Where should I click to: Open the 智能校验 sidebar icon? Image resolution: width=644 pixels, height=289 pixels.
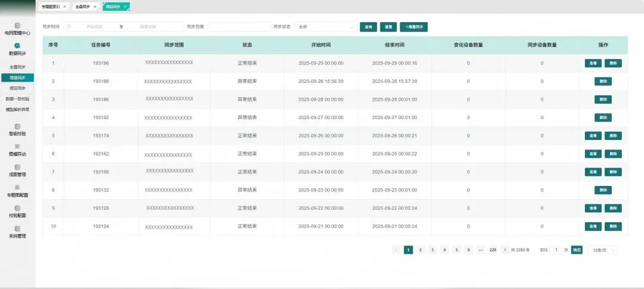[17, 126]
